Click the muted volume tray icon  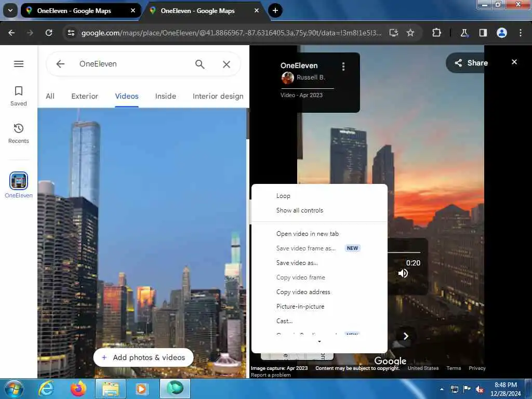[x=479, y=389]
